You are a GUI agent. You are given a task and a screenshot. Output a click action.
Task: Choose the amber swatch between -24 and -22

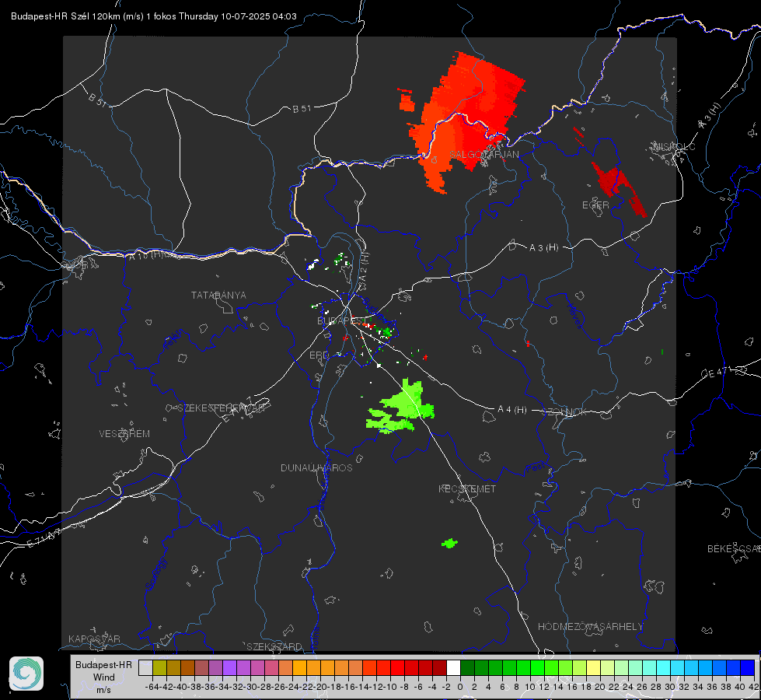point(299,668)
